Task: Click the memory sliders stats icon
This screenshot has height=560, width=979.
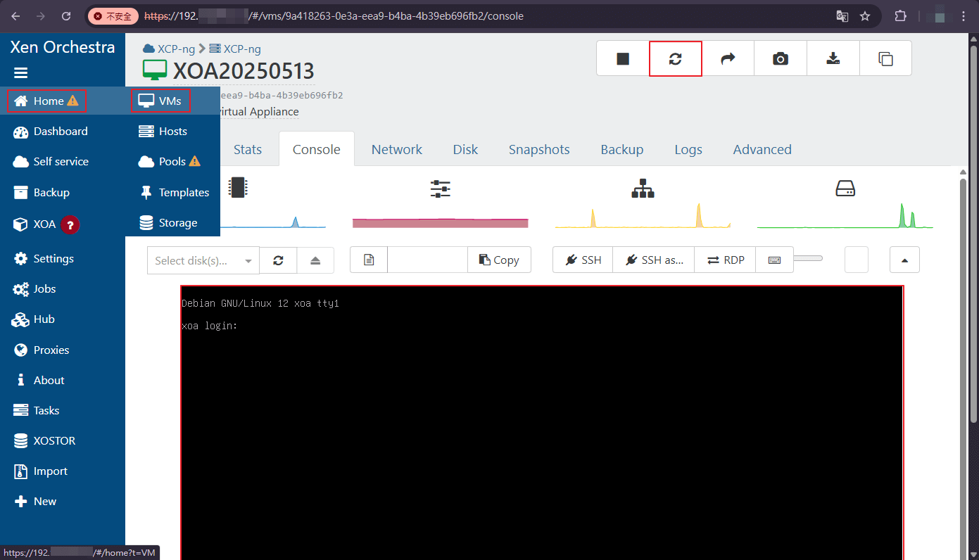Action: click(x=441, y=189)
